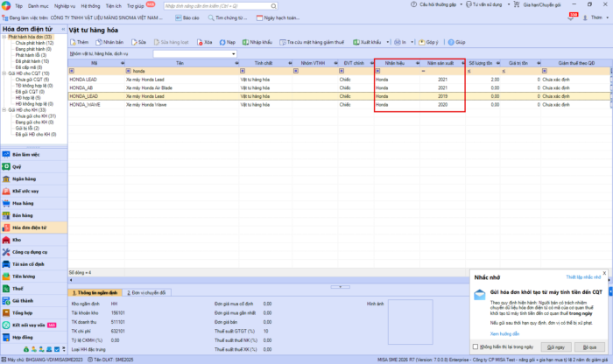
Task: Click the Nhập khẩu import icon
Action: [x=245, y=42]
